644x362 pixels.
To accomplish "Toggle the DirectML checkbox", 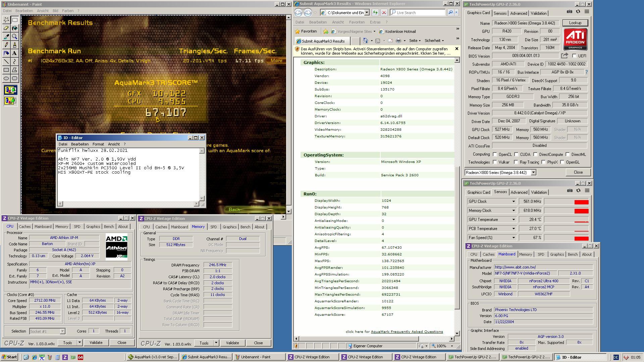I will (x=568, y=154).
